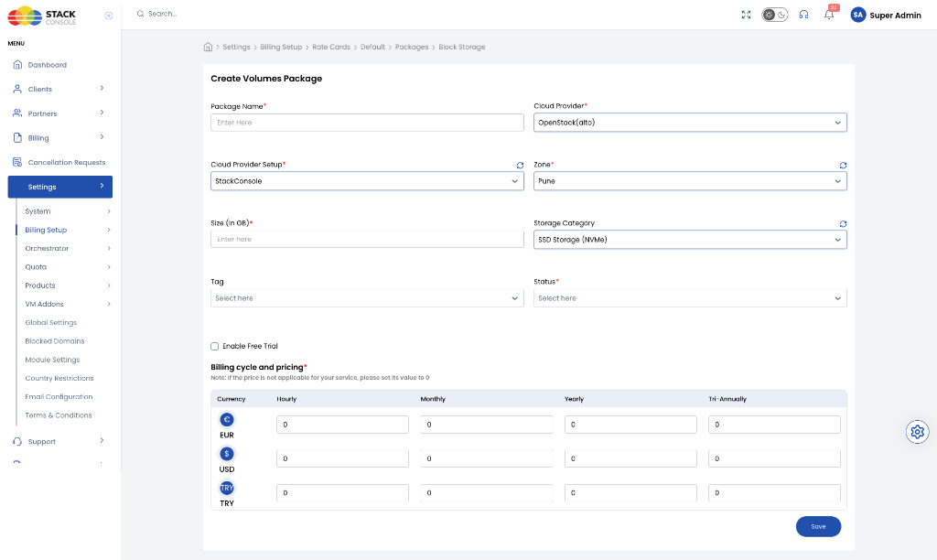Viewport: 937px width, 560px height.
Task: Open the Zone dropdown showing Pune
Action: pyautogui.click(x=690, y=181)
